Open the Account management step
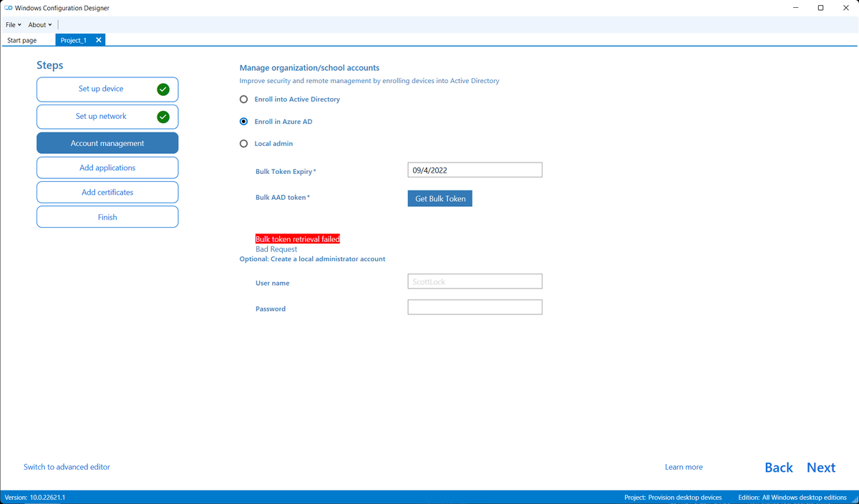The width and height of the screenshot is (859, 504). click(107, 143)
